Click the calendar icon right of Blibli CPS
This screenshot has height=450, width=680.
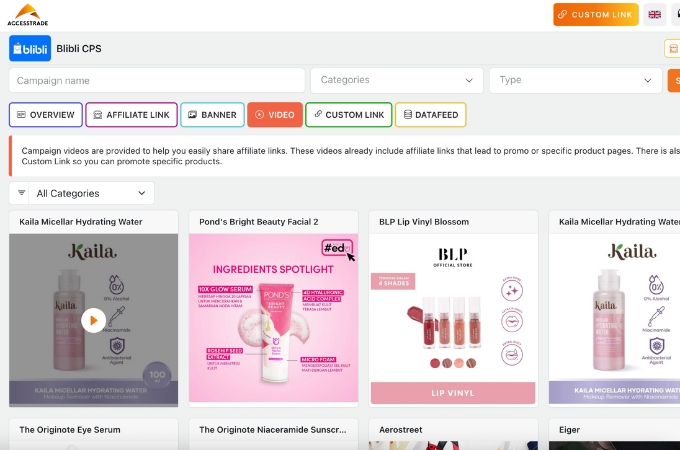672,49
